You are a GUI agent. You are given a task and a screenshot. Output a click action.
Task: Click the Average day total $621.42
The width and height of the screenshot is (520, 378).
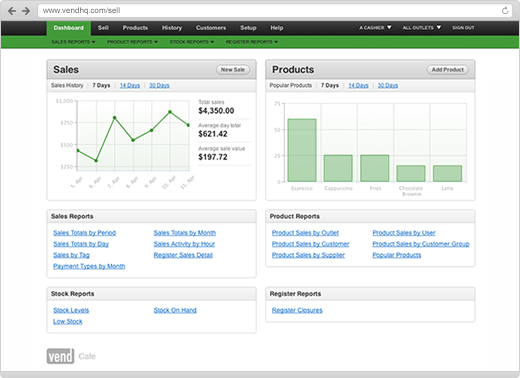click(213, 134)
